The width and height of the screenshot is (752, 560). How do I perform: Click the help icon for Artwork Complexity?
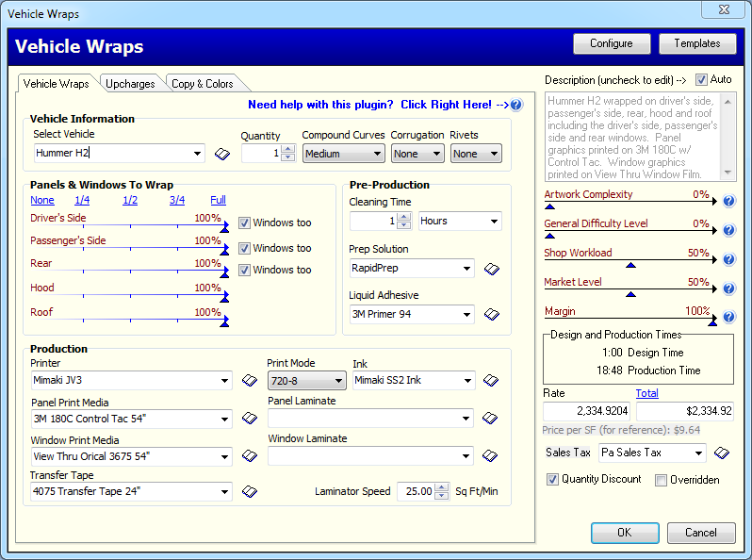(728, 201)
